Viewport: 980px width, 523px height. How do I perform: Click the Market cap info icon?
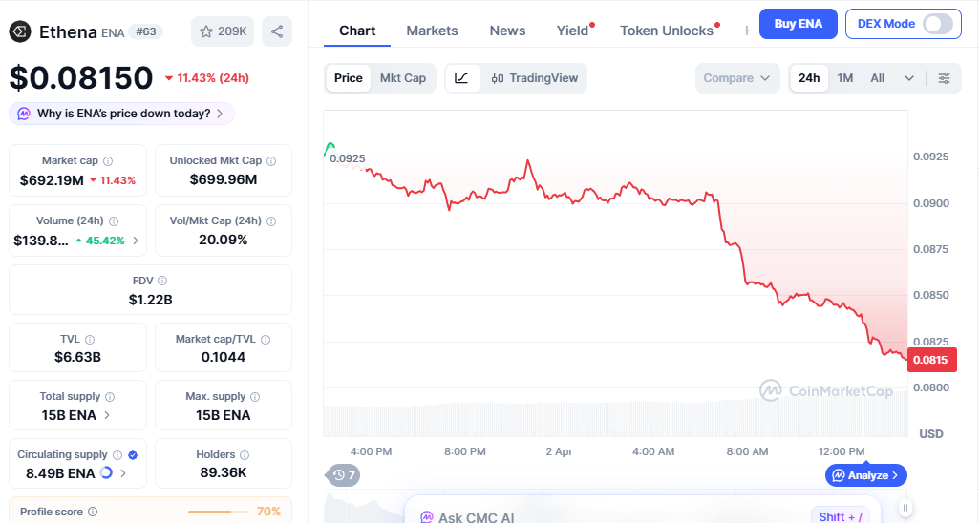pyautogui.click(x=108, y=161)
